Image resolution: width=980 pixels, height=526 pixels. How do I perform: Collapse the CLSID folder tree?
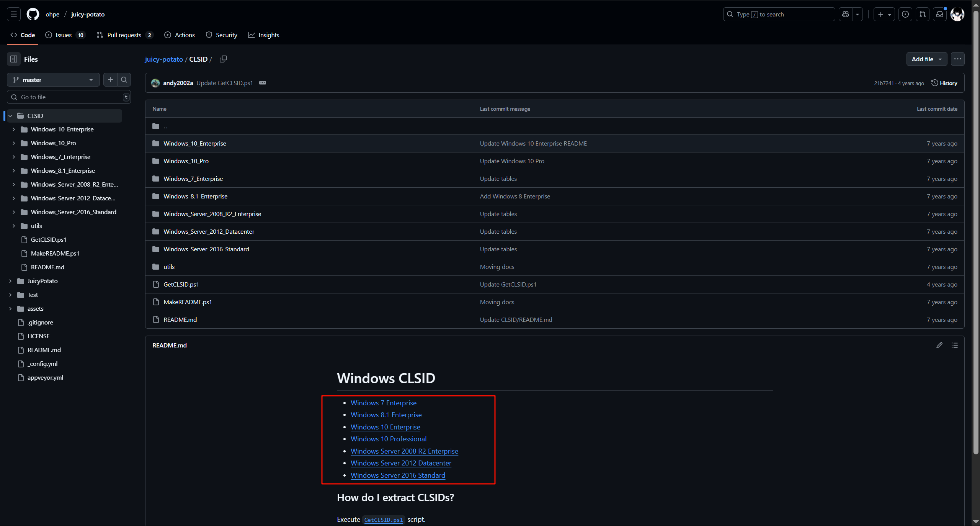[10, 116]
